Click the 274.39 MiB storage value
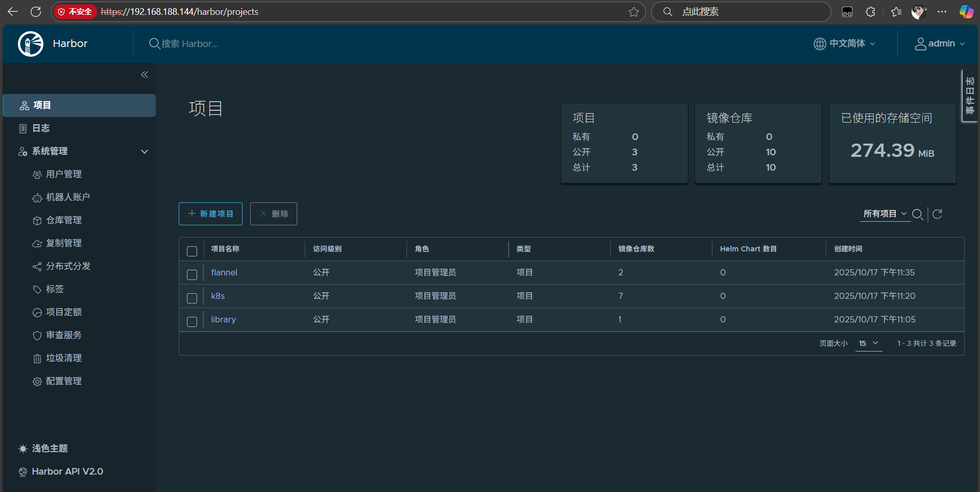 (x=892, y=151)
